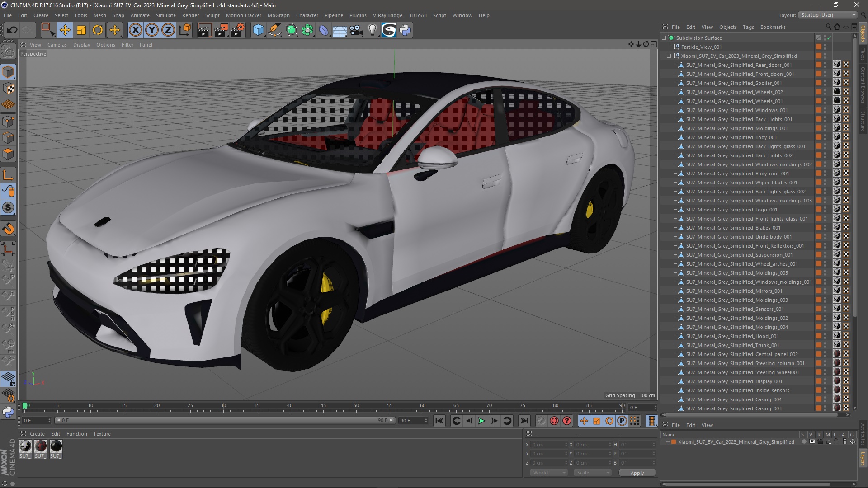Open Edit Render Settings icon

tap(238, 30)
